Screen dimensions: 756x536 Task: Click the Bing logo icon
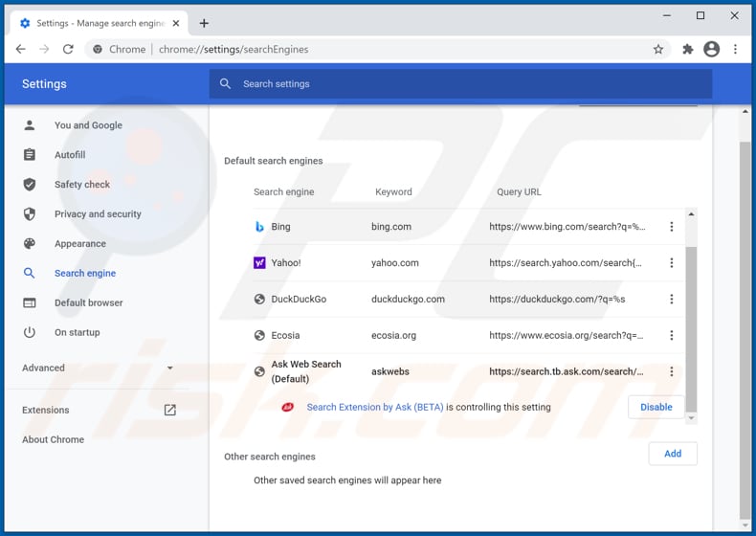(259, 227)
